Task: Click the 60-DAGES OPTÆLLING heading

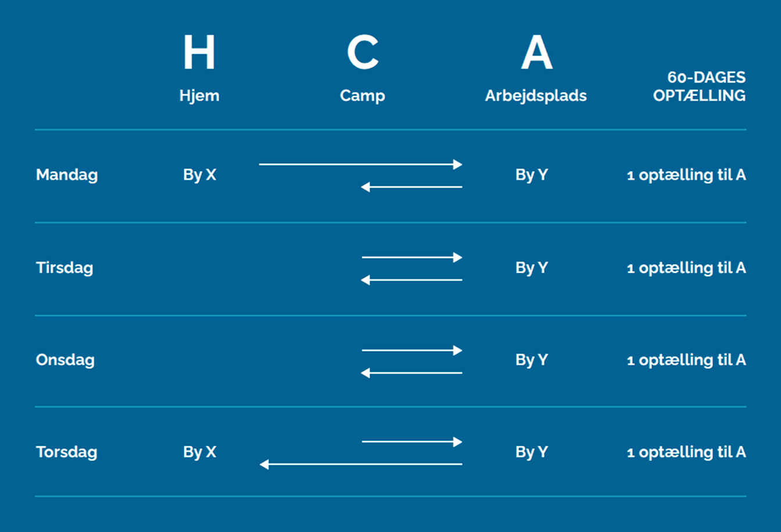Action: tap(699, 87)
